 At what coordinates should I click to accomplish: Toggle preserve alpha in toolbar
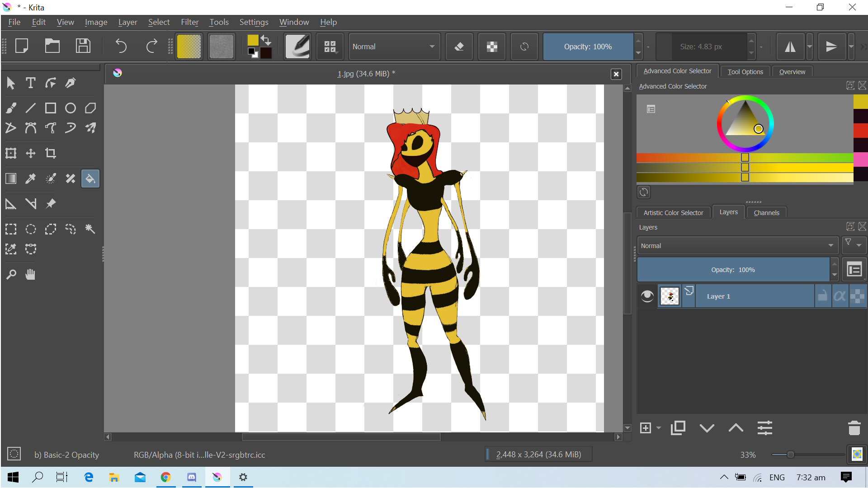tap(492, 47)
